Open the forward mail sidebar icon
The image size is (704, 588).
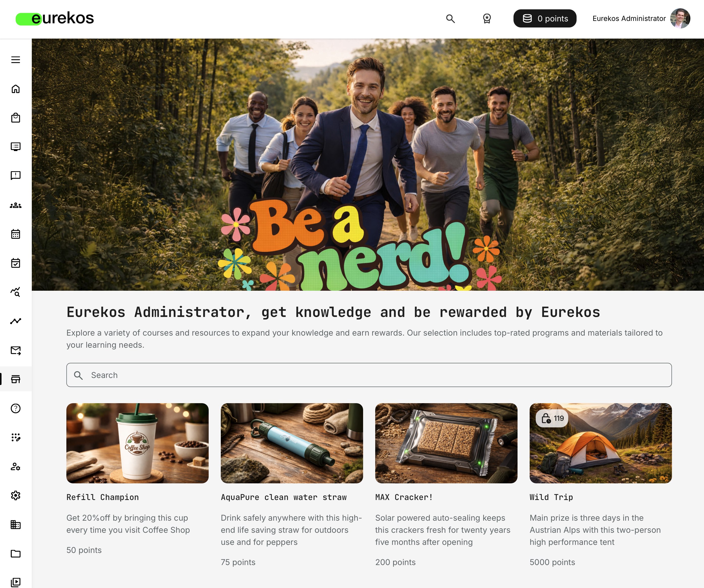(x=15, y=350)
